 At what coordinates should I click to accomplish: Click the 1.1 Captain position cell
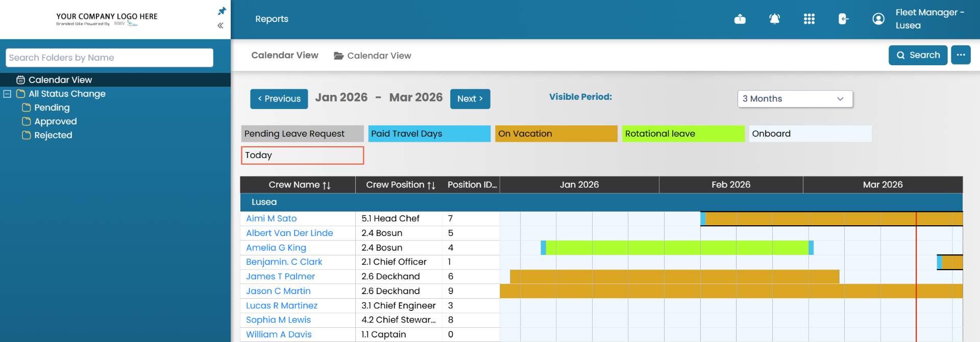(x=399, y=334)
